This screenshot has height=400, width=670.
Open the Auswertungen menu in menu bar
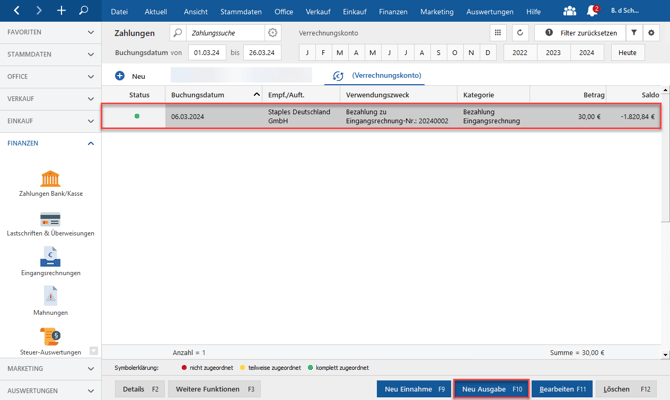click(489, 12)
